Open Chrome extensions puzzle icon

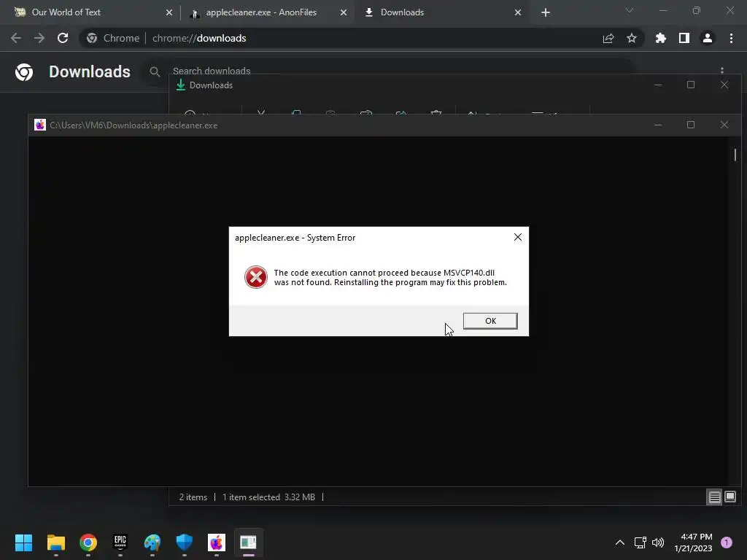pyautogui.click(x=661, y=38)
